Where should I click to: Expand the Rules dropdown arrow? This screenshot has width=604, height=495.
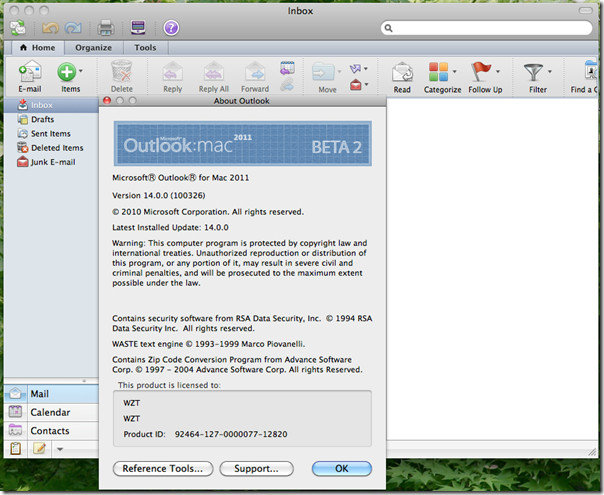[x=366, y=69]
